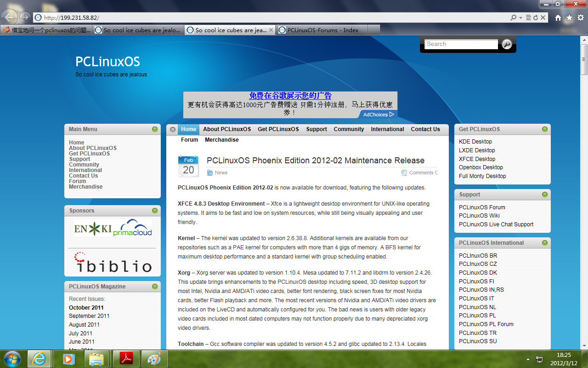Click the ENKI sponsor logo
Screen dimensions: 588x368
tap(93, 229)
